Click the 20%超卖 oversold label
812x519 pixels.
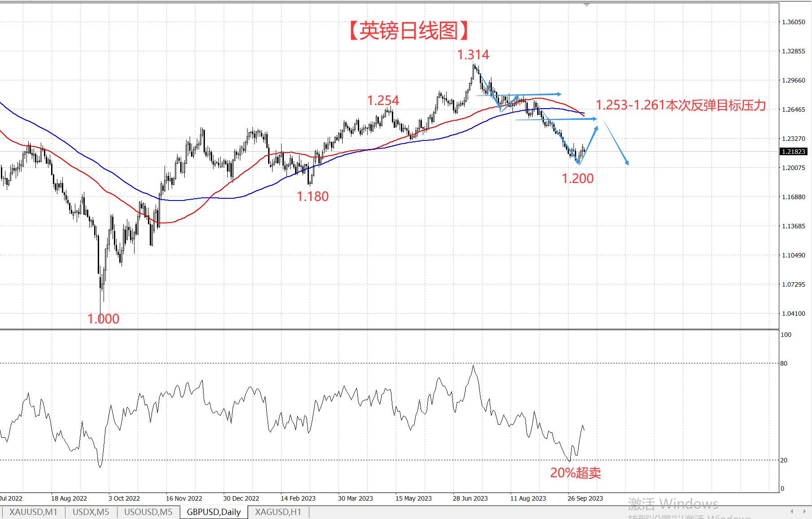[x=575, y=473]
